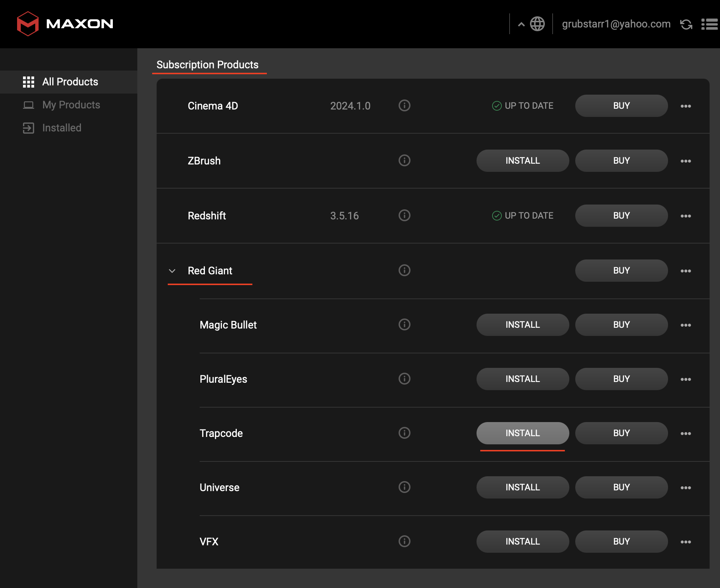Click the Universe product name
Viewport: 720px width, 588px height.
219,488
